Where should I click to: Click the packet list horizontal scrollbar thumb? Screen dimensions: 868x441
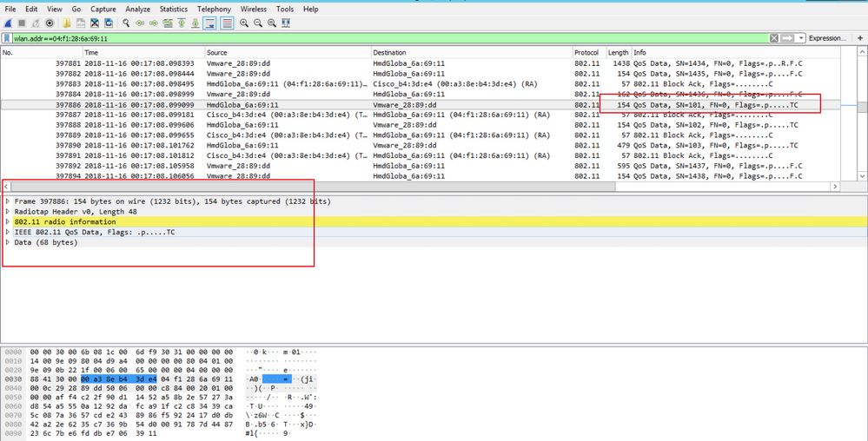(x=313, y=187)
